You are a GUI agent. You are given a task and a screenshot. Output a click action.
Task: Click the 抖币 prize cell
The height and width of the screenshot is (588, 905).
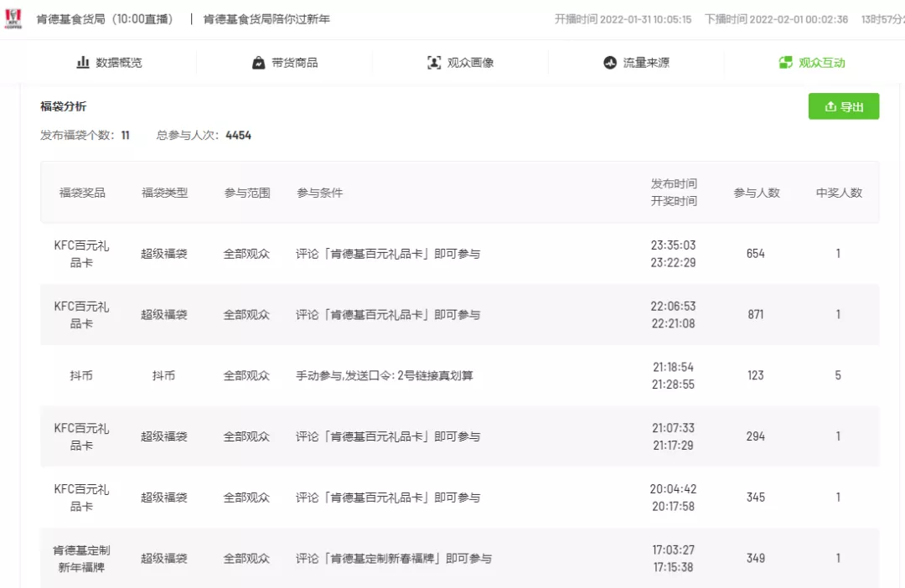click(81, 375)
